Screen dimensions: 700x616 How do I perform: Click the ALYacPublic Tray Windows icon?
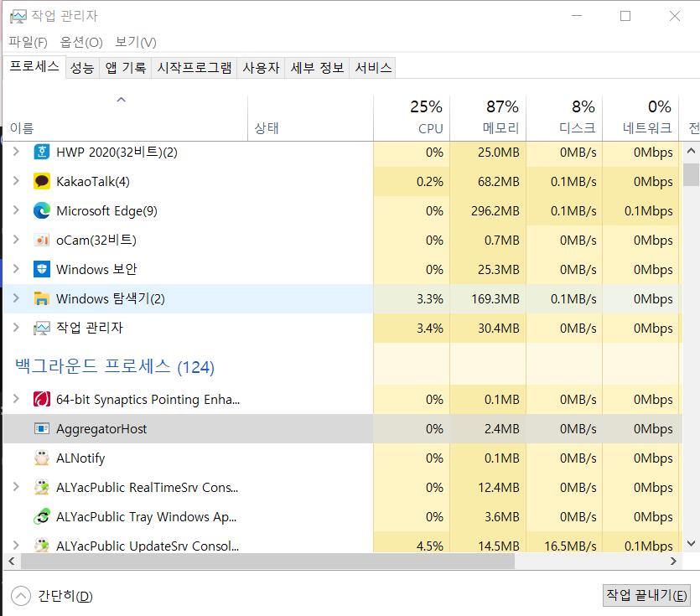coord(42,516)
